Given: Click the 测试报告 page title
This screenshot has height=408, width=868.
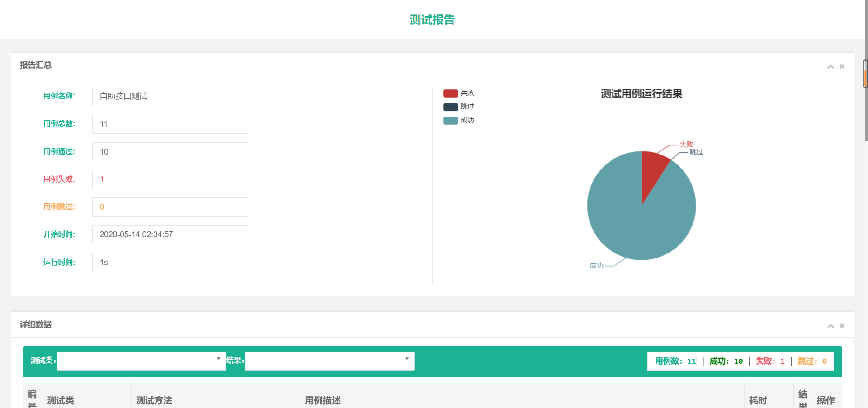Looking at the screenshot, I should [x=432, y=20].
